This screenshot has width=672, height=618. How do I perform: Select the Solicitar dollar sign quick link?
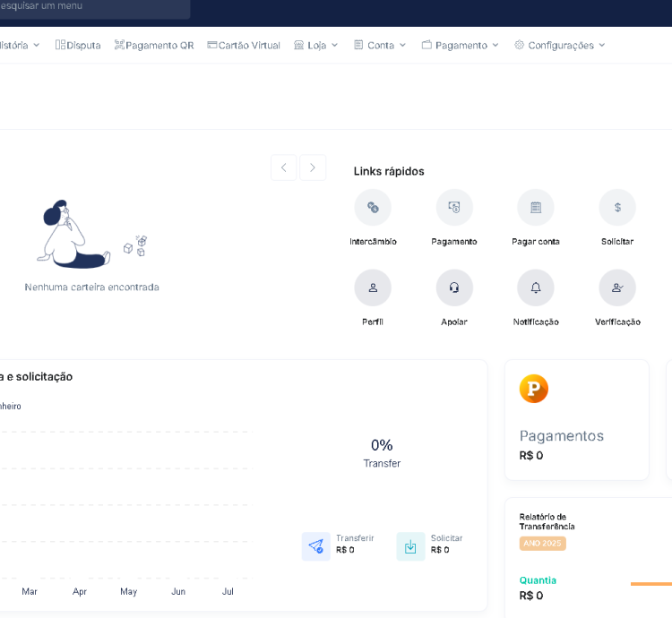[617, 208]
